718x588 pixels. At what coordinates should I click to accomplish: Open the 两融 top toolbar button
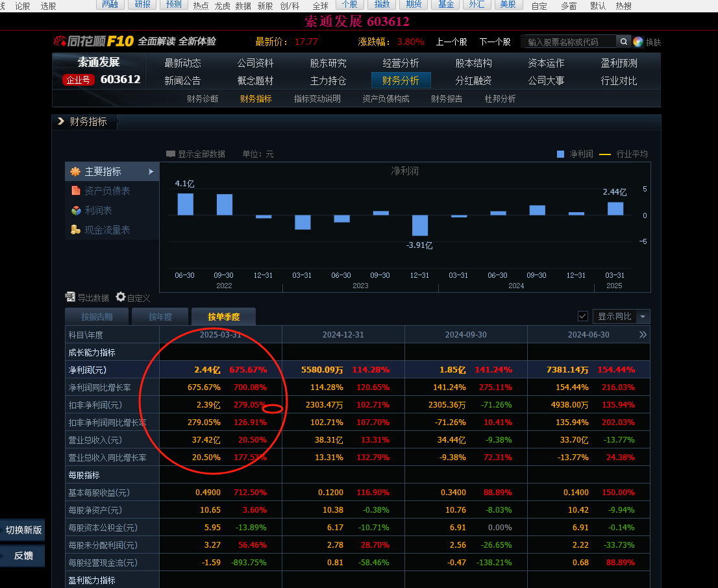(x=110, y=5)
